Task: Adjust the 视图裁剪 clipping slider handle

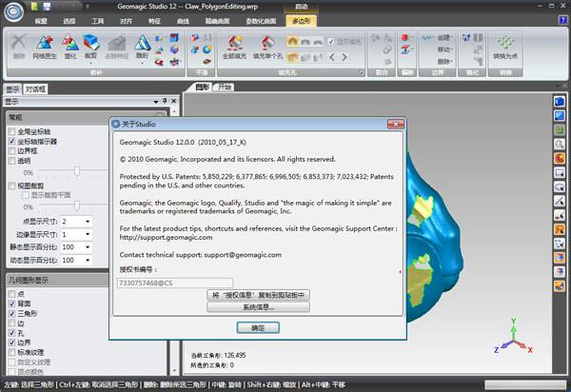Action: 77,206
